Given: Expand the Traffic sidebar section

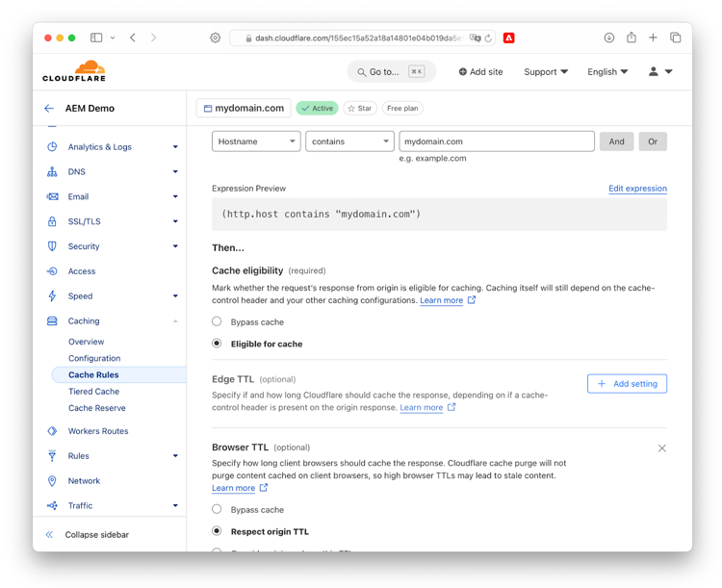Looking at the screenshot, I should tap(175, 505).
